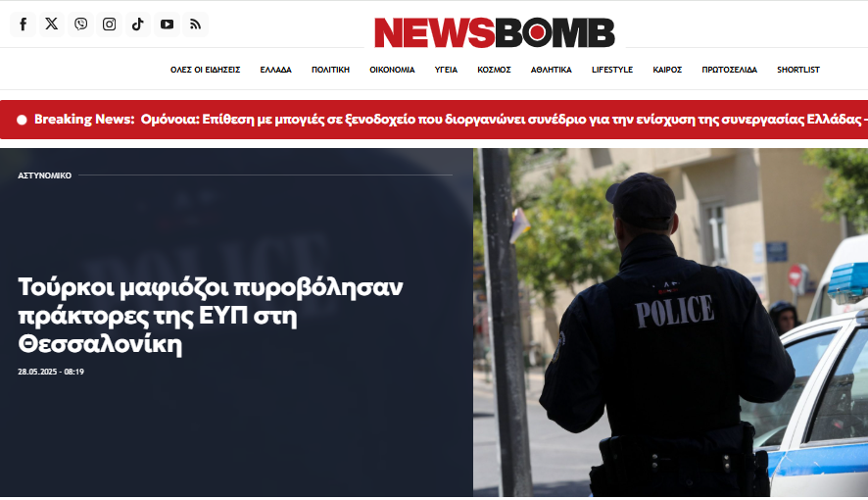Select ΠΟΛΙΤΙΚΗ in navigation

tap(330, 70)
